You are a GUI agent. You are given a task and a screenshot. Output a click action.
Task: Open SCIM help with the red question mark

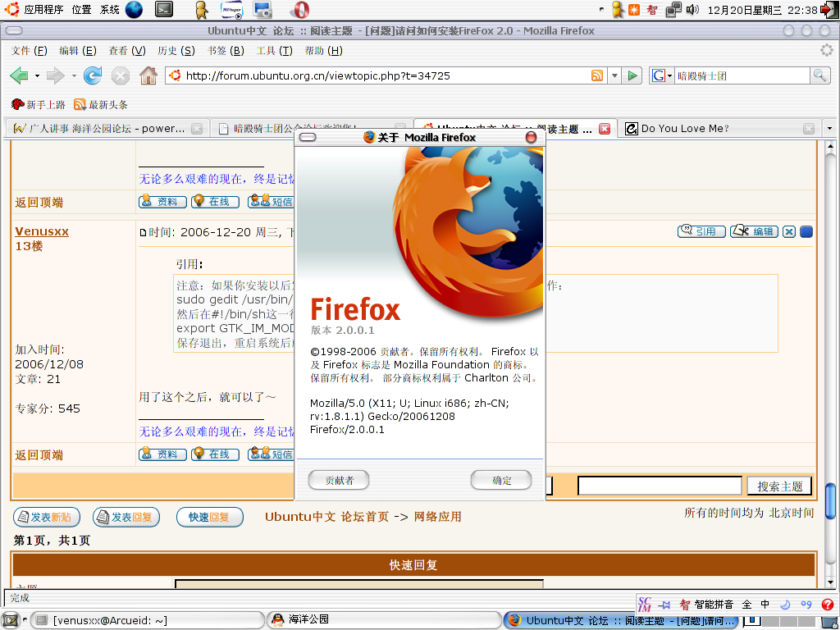(x=827, y=605)
